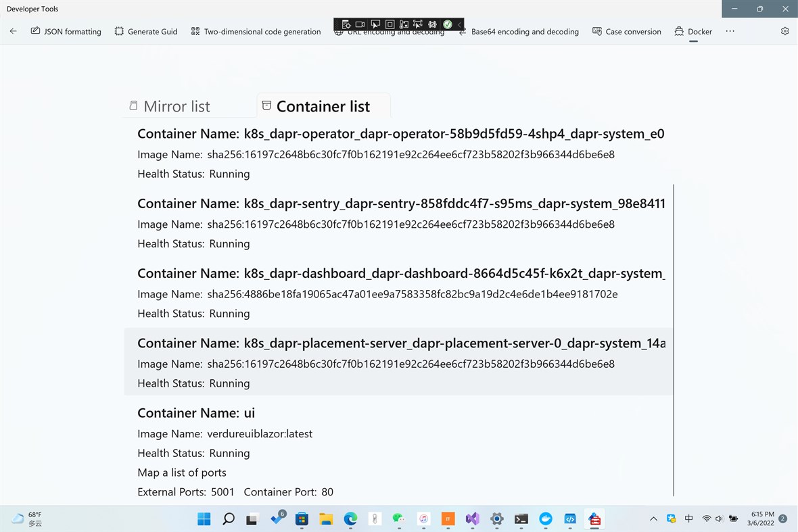798x532 pixels.
Task: Open the notification center badge
Action: [x=783, y=518]
